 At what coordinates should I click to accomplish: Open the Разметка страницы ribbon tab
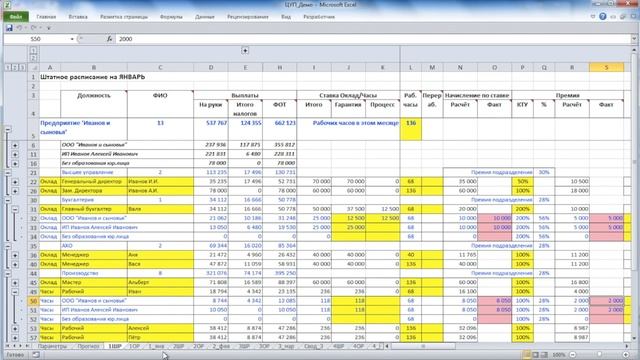(x=124, y=17)
